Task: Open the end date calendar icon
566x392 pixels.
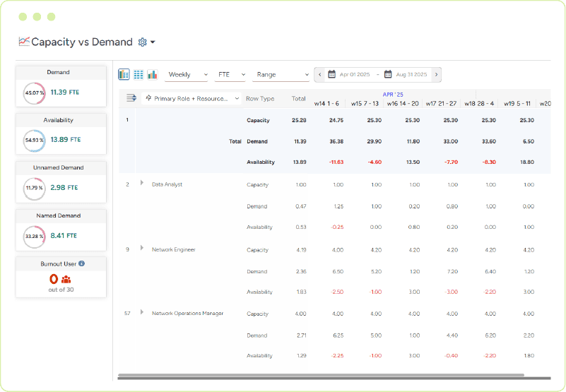Action: point(388,74)
